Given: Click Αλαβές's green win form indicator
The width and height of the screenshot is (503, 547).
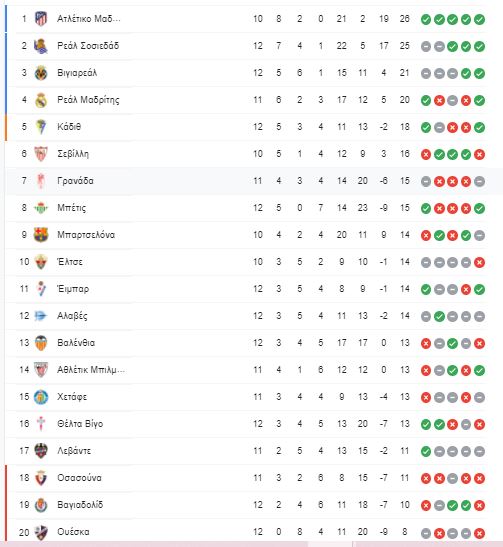Looking at the screenshot, I should 439,316.
